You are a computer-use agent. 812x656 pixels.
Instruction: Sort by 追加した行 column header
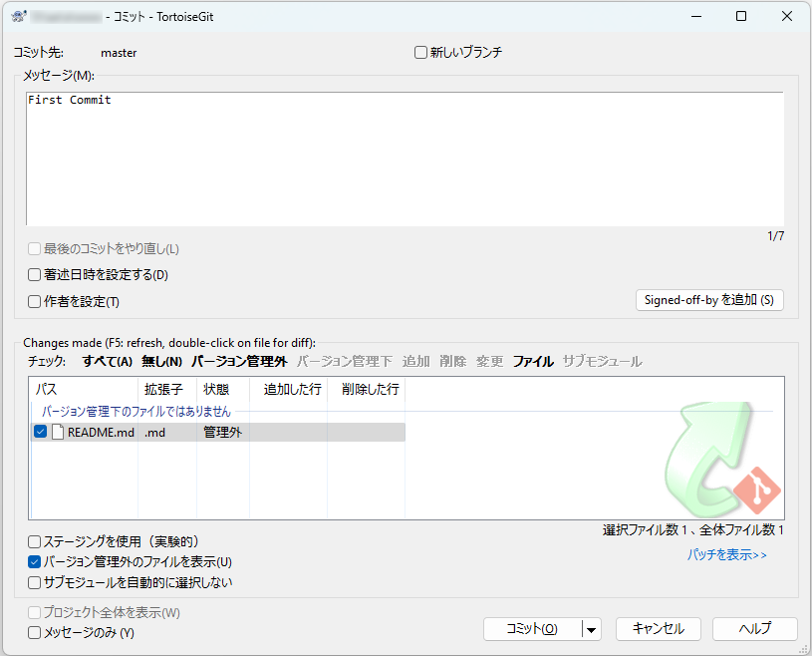(289, 390)
